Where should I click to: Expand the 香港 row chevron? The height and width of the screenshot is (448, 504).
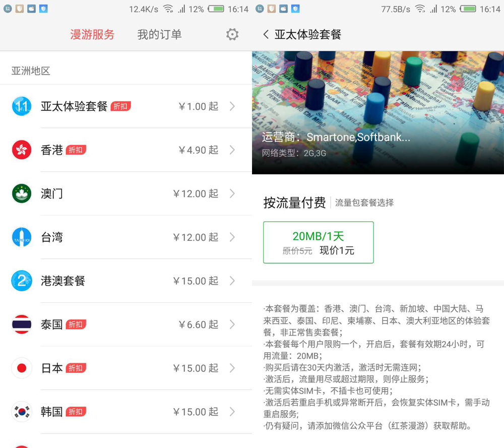pyautogui.click(x=232, y=150)
